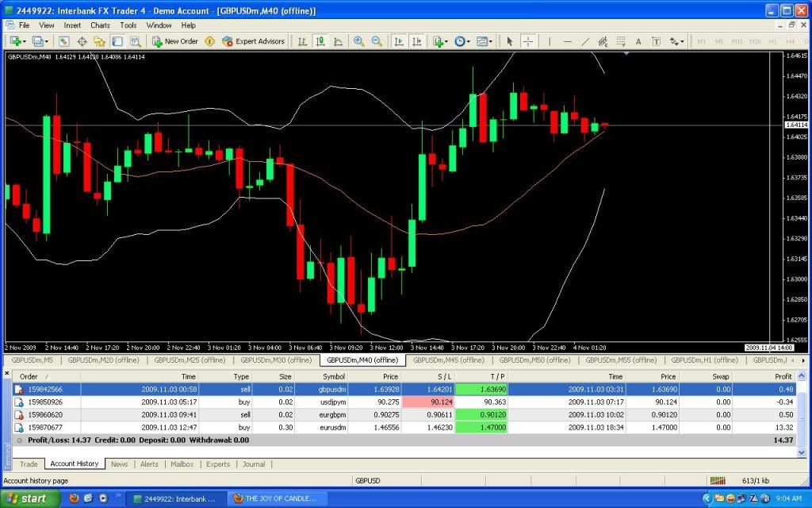812x508 pixels.
Task: Zoom in on the chart
Action: tap(358, 41)
